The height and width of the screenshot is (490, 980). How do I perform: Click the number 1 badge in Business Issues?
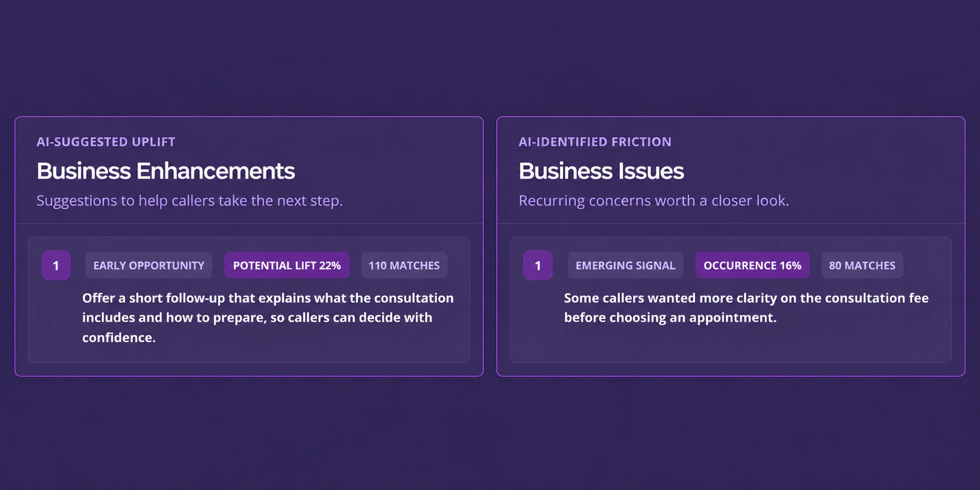click(538, 265)
